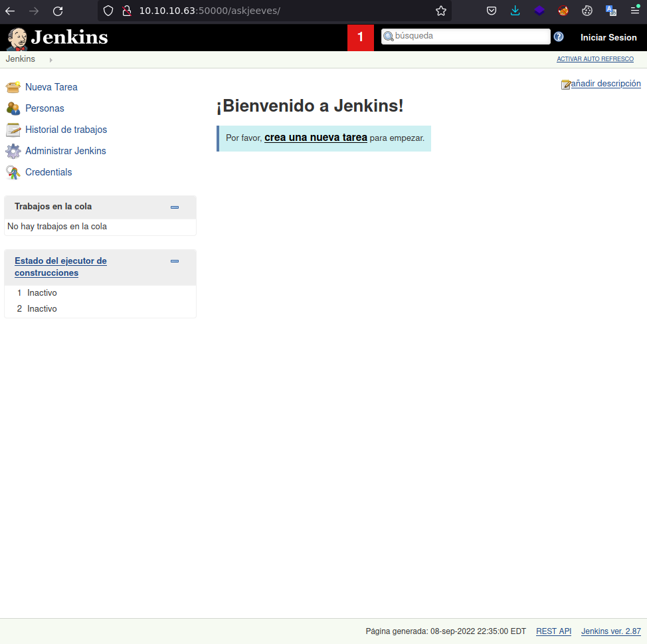Expand the breadcrumb arrow next to Jenkins

click(x=50, y=60)
